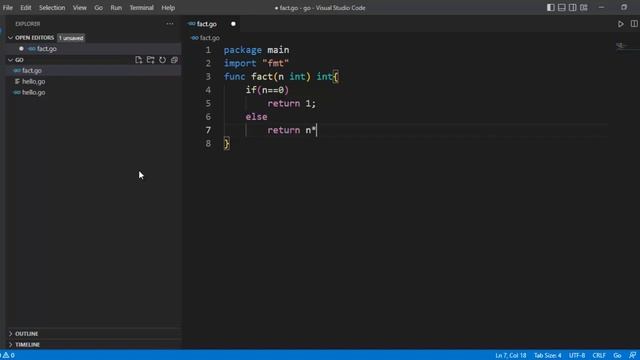The height and width of the screenshot is (360, 640).
Task: Select fact.go in GO folder tree
Action: 93,71
